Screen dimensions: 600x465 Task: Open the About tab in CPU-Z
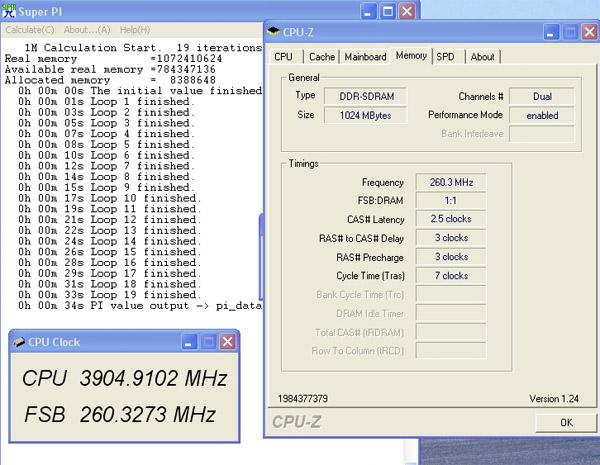(x=483, y=57)
